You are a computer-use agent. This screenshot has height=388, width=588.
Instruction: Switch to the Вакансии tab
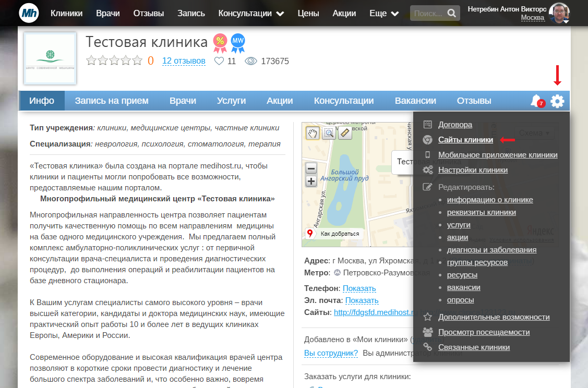pos(415,101)
